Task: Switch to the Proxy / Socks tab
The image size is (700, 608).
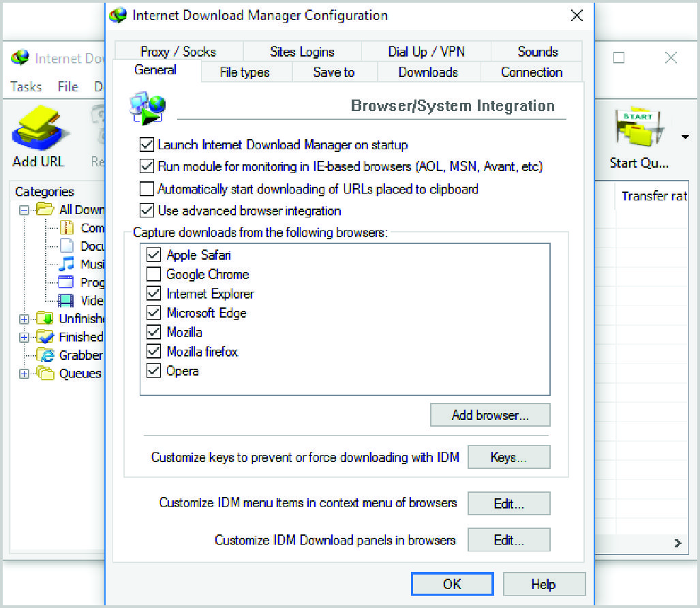Action: [x=179, y=51]
